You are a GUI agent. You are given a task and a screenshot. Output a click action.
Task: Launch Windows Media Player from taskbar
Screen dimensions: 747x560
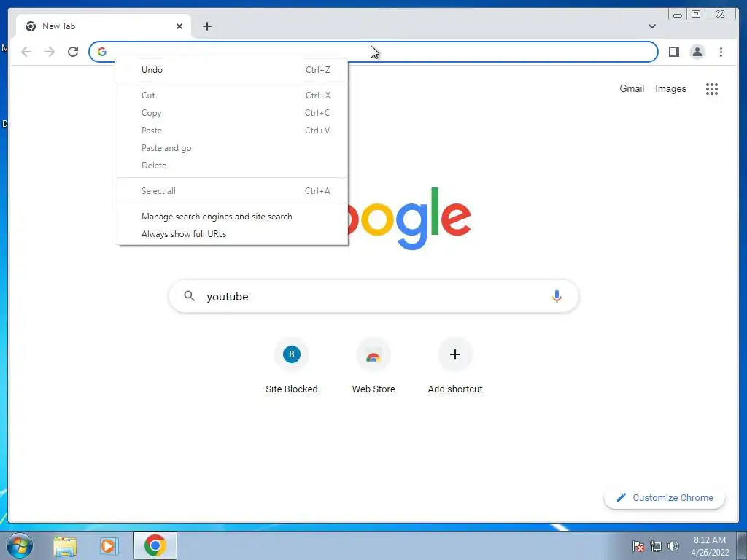(109, 545)
